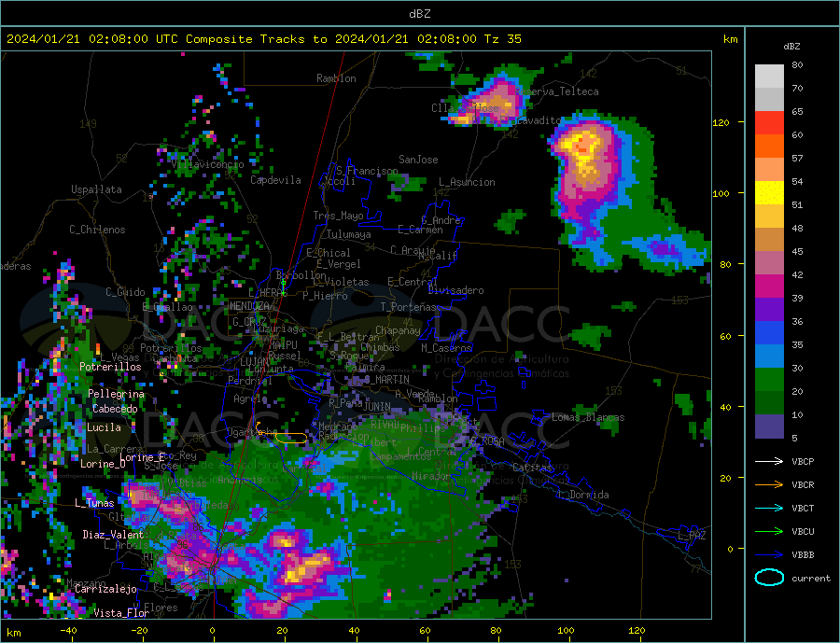Screen dimensions: 840x643
Task: Pick the slate 10–5 dBZ swatch
Action: pyautogui.click(x=769, y=426)
